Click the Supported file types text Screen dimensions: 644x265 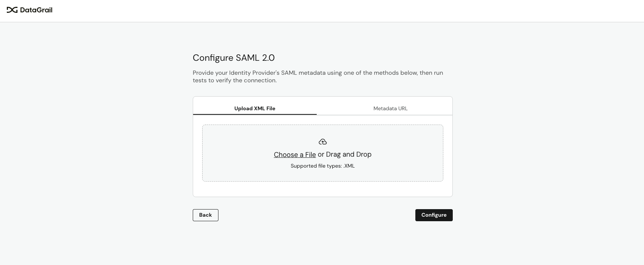tap(322, 166)
